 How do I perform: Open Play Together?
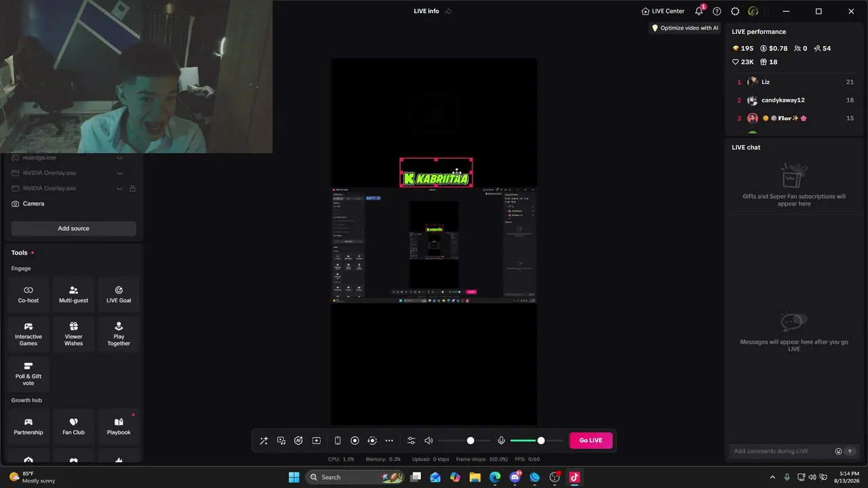click(119, 333)
